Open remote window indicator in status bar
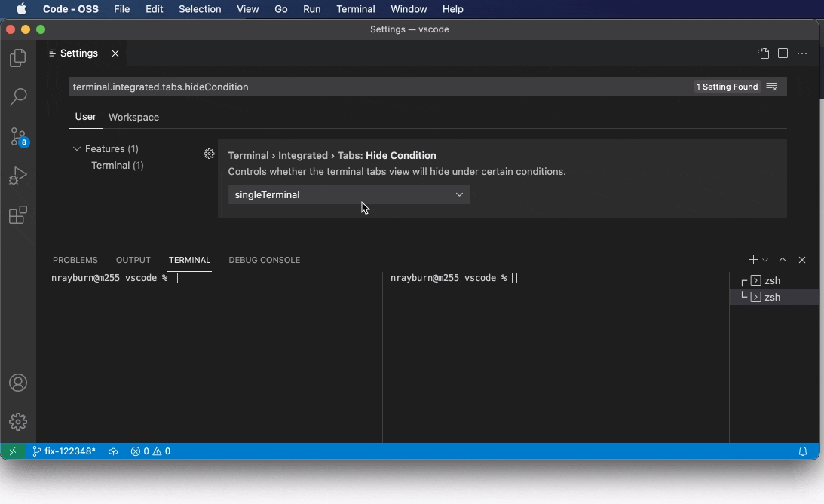This screenshot has width=824, height=504. pyautogui.click(x=13, y=451)
